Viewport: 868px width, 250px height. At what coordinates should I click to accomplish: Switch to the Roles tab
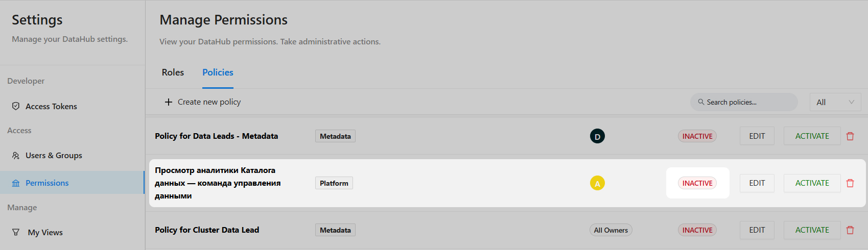pyautogui.click(x=173, y=72)
